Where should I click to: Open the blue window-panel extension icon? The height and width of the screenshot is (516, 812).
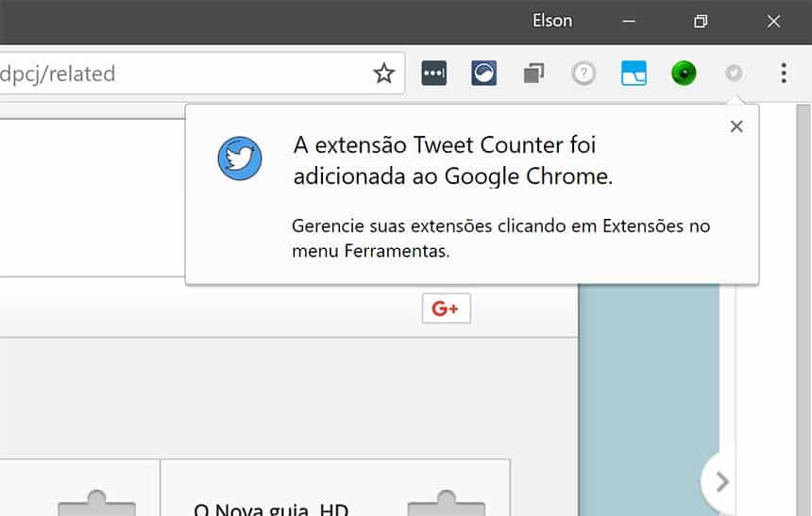pyautogui.click(x=634, y=74)
